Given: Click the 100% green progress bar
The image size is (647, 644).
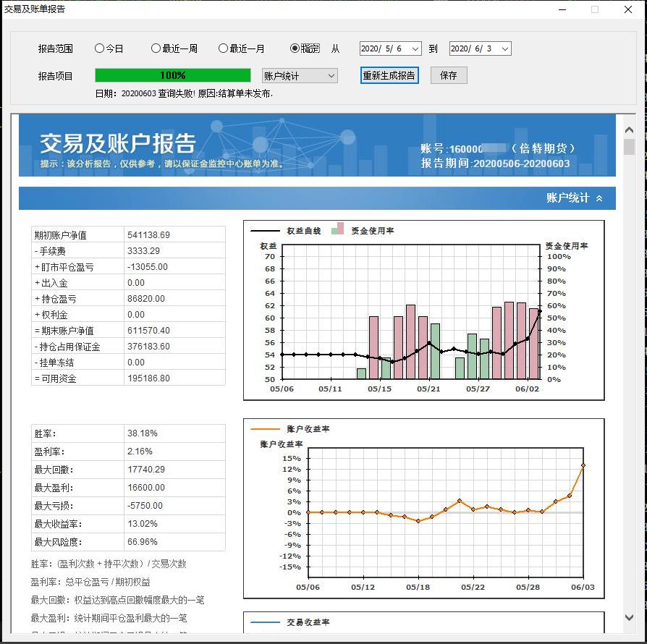Looking at the screenshot, I should click(174, 75).
